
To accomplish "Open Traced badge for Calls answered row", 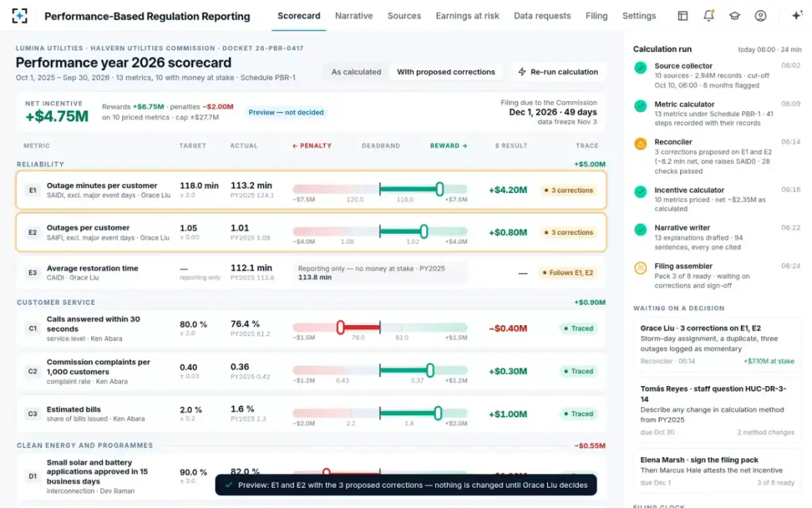I will pos(578,329).
